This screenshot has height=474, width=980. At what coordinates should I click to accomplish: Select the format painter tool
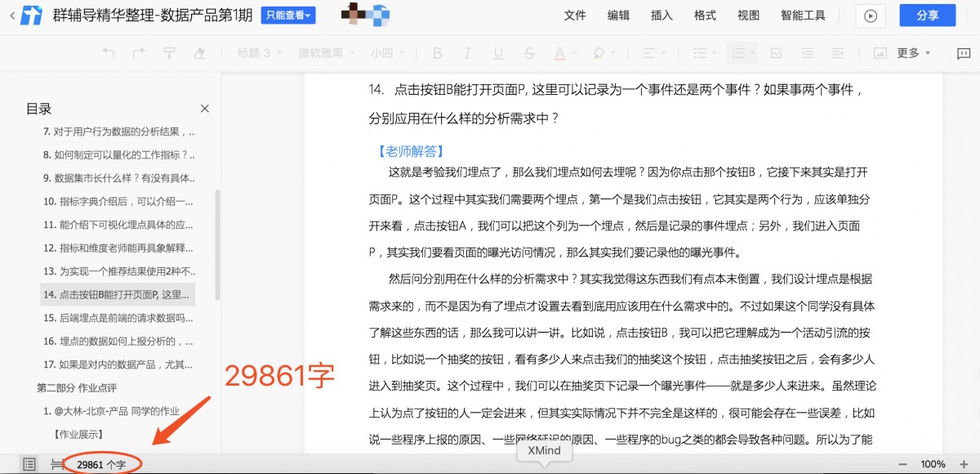point(169,53)
